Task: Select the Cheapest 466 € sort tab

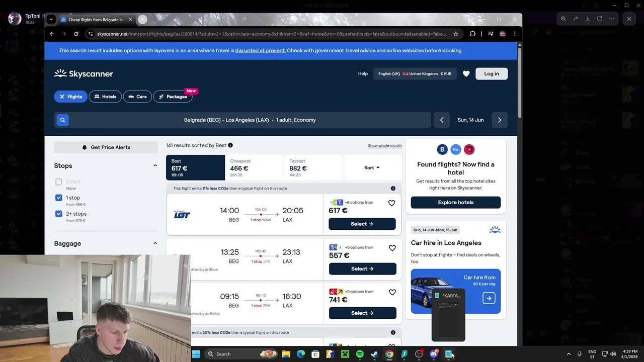Action: [x=254, y=167]
